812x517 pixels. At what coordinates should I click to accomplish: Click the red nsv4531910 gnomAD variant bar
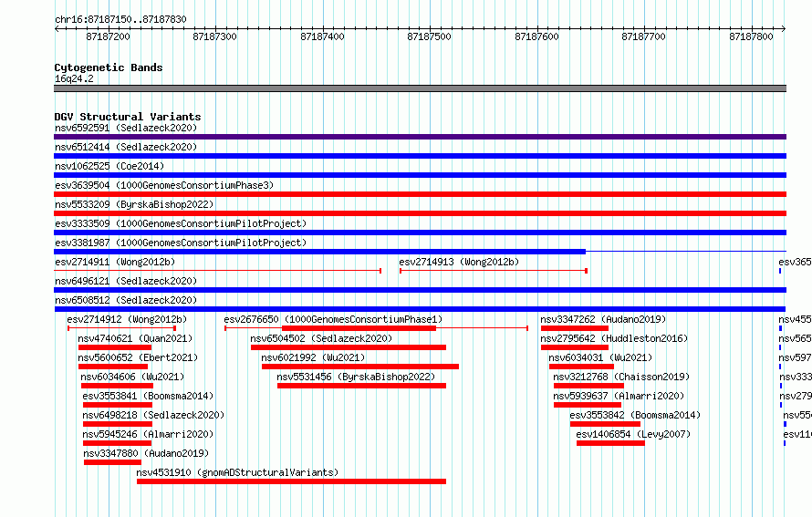click(292, 481)
